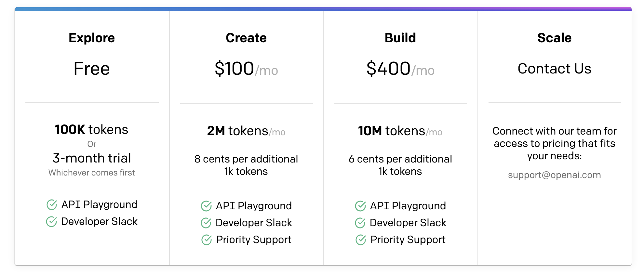Click the checkmark beside Build's API Playground
644x273 pixels.
click(x=360, y=206)
